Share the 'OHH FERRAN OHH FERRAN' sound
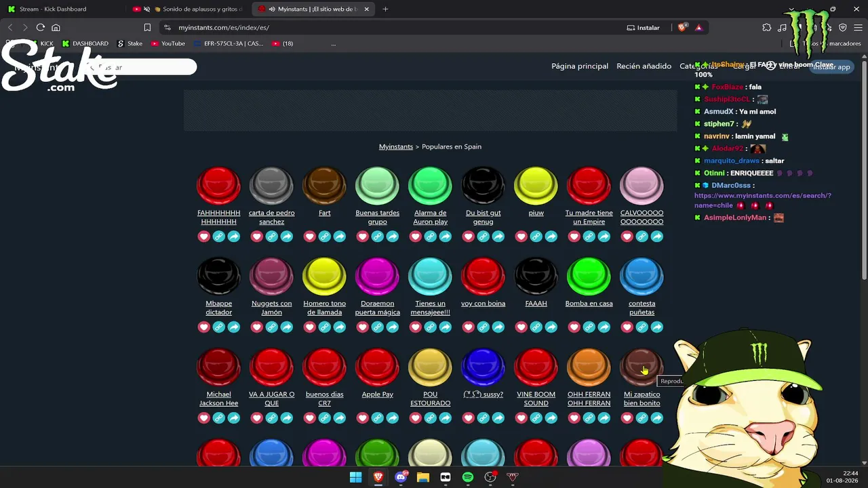Image resolution: width=868 pixels, height=488 pixels. coord(604,418)
